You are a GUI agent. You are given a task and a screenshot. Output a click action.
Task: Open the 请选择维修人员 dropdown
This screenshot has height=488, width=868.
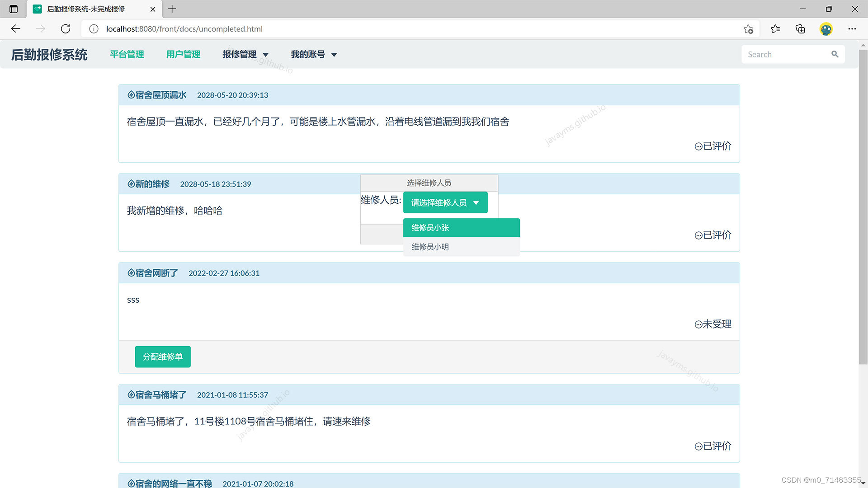click(445, 202)
